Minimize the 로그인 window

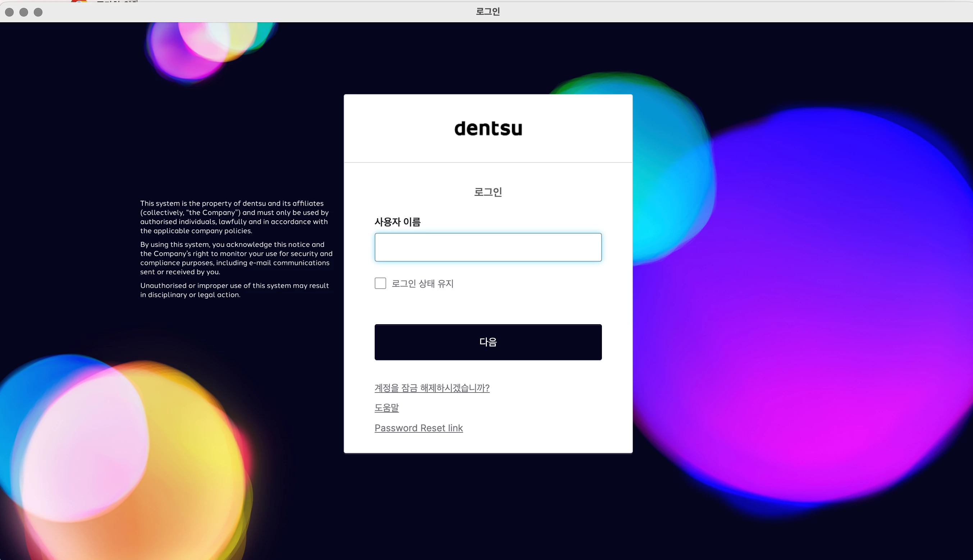(x=24, y=12)
